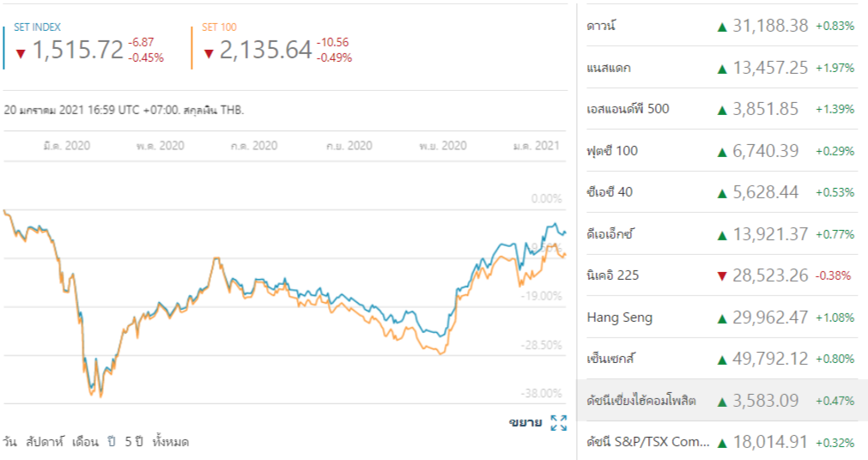Viewport: 868px width, 460px height.
Task: Click the เอสแอนด์พี 500 index name
Action: click(628, 109)
